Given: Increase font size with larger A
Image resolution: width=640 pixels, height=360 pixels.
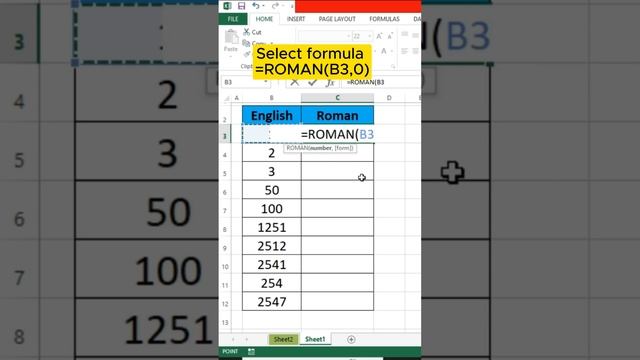Looking at the screenshot, I should pos(379,36).
